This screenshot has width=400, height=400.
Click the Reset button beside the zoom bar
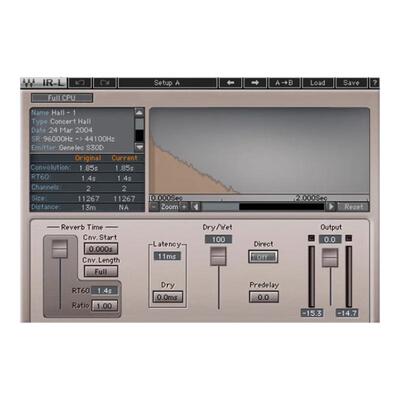coord(353,207)
